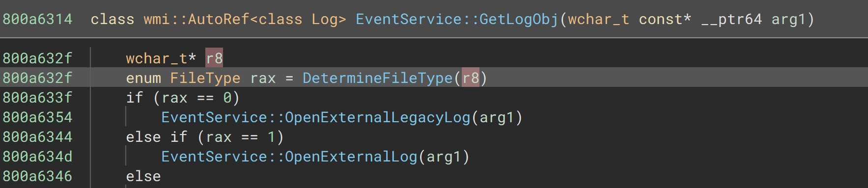
Task: Select the rax variable in assignment line
Action: coord(263,78)
